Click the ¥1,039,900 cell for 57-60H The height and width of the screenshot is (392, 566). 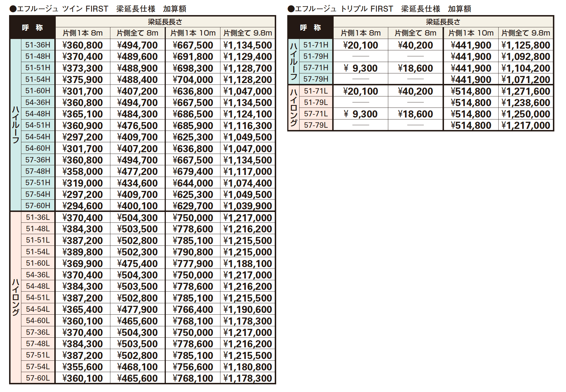click(x=248, y=206)
